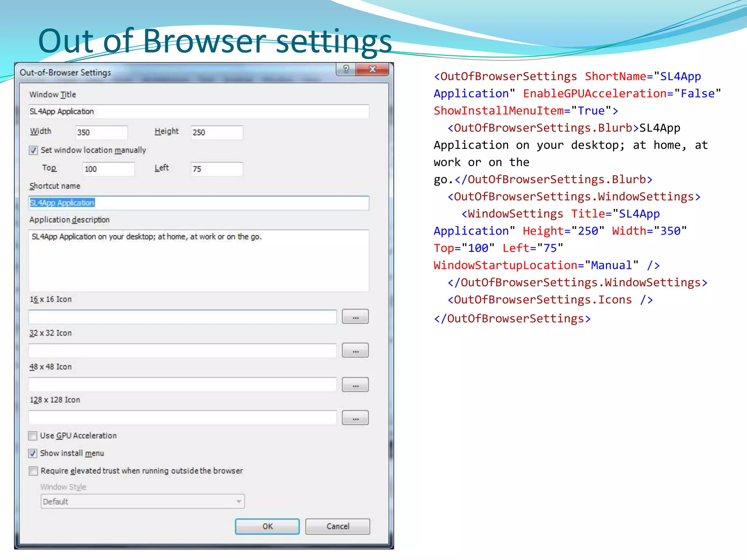Browse for the 16 x 16 icon
Image resolution: width=747 pixels, height=560 pixels.
click(x=355, y=317)
